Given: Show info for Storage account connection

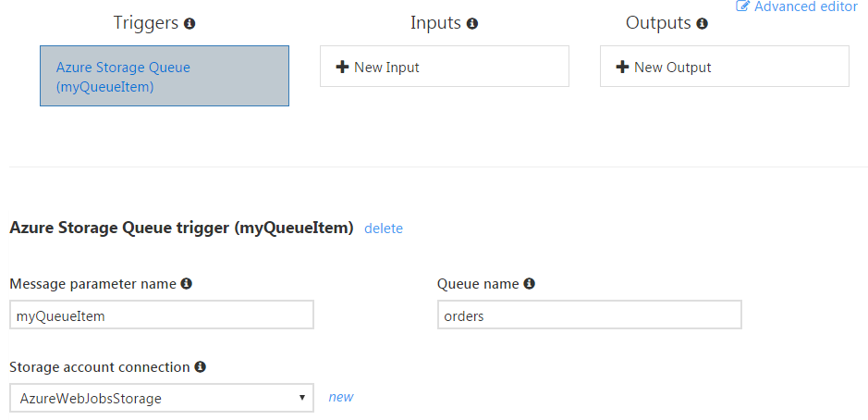Looking at the screenshot, I should point(201,367).
